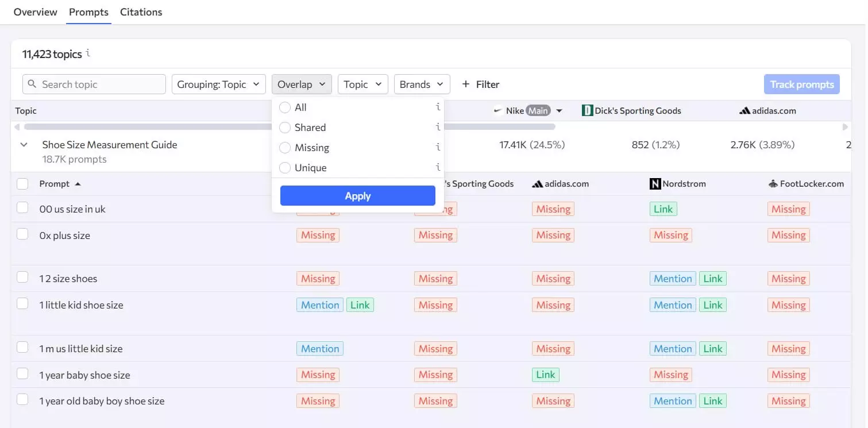
Task: Click the Topic column header
Action: [x=26, y=111]
